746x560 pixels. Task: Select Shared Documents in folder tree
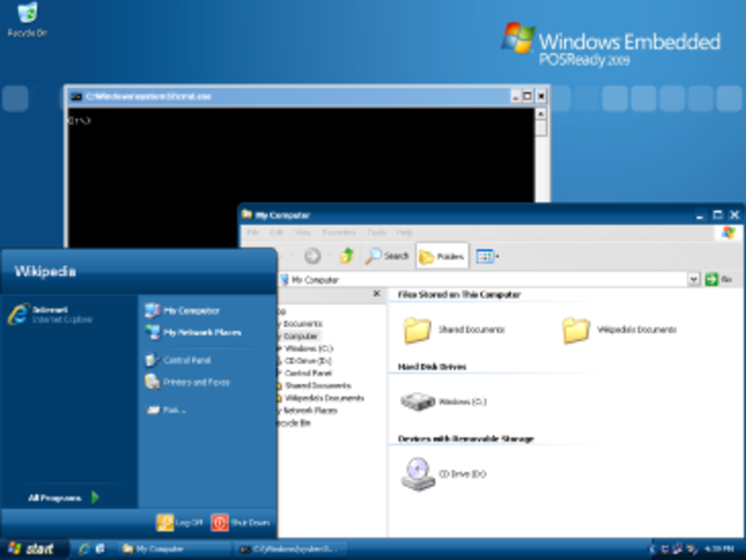[x=318, y=385]
